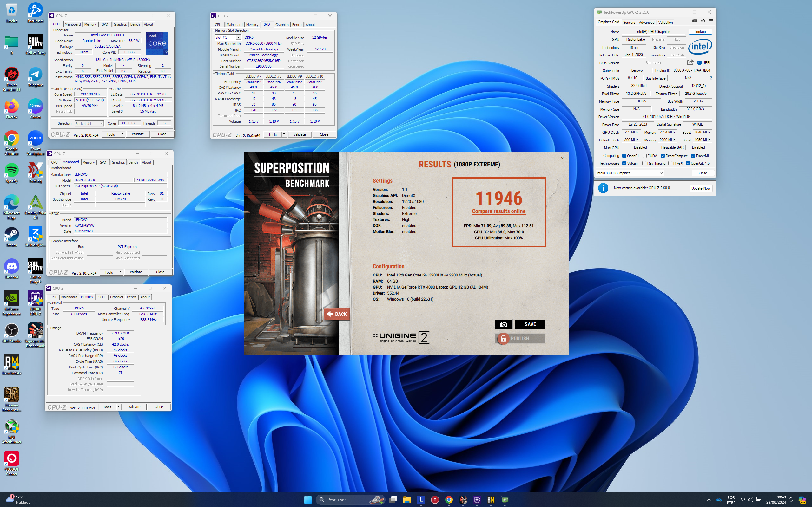
Task: Toggle the Ray Tracing checkbox in GPU-Z
Action: (644, 163)
